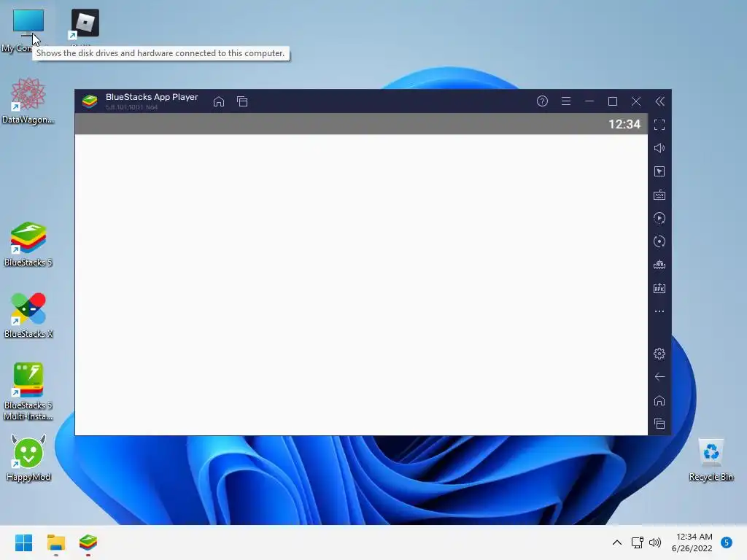
Task: Open File Explorer from the taskbar
Action: point(56,542)
